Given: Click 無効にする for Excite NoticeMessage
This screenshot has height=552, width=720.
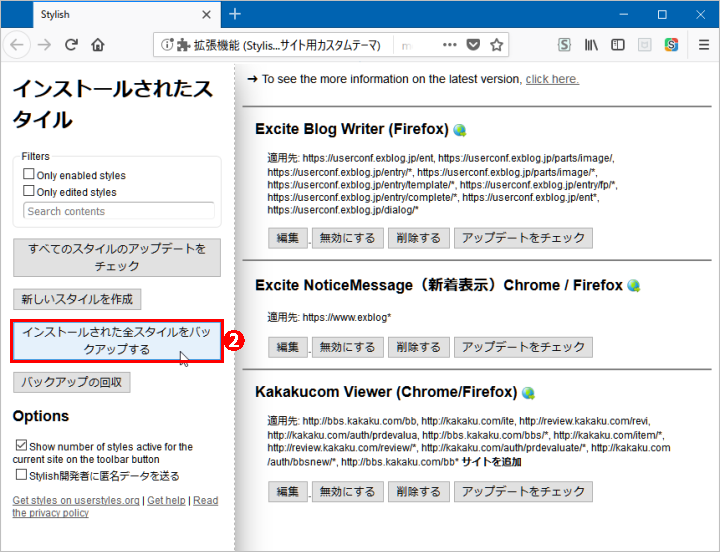Looking at the screenshot, I should [x=348, y=347].
